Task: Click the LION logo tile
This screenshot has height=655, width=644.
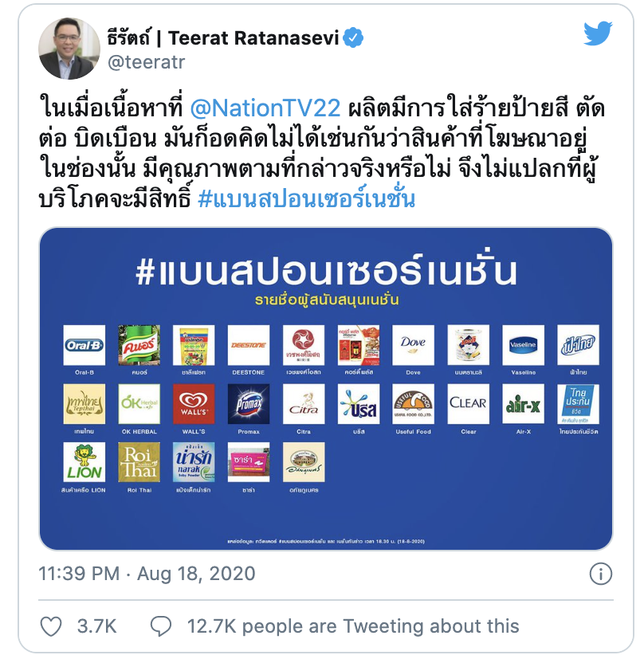Action: click(84, 462)
